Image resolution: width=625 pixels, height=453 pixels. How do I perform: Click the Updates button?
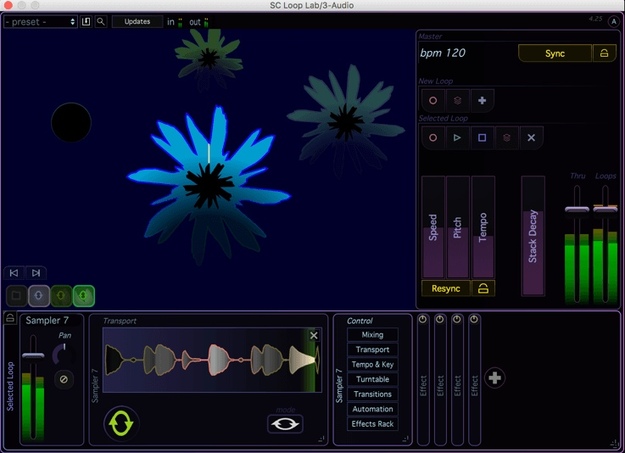(137, 21)
